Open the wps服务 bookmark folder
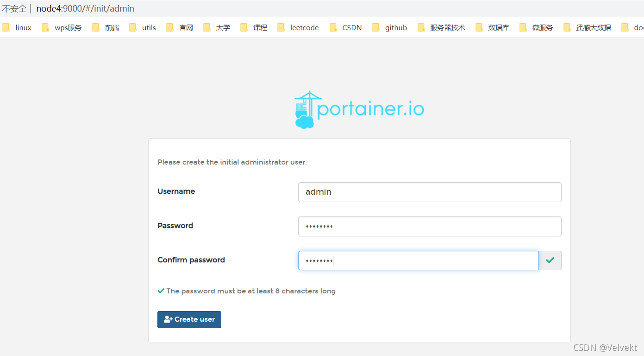 (62, 28)
